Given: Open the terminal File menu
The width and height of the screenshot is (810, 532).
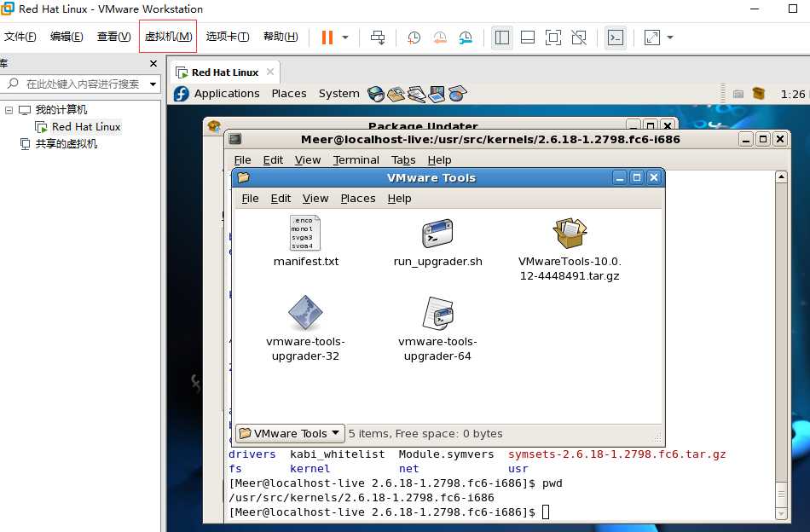Looking at the screenshot, I should [242, 159].
